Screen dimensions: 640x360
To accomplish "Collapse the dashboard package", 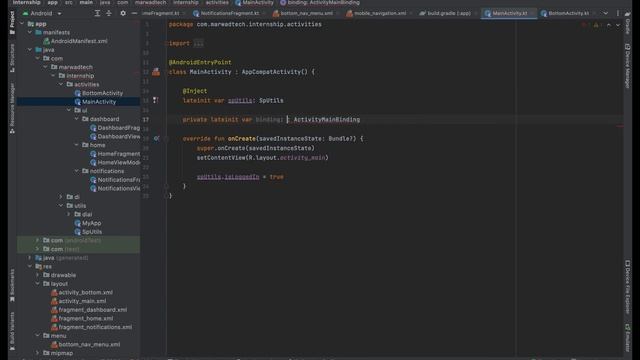I will (x=76, y=119).
